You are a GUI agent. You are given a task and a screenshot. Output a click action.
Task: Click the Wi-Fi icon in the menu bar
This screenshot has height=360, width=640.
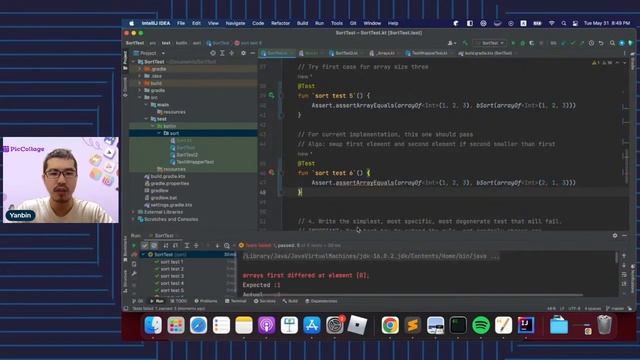coord(551,23)
